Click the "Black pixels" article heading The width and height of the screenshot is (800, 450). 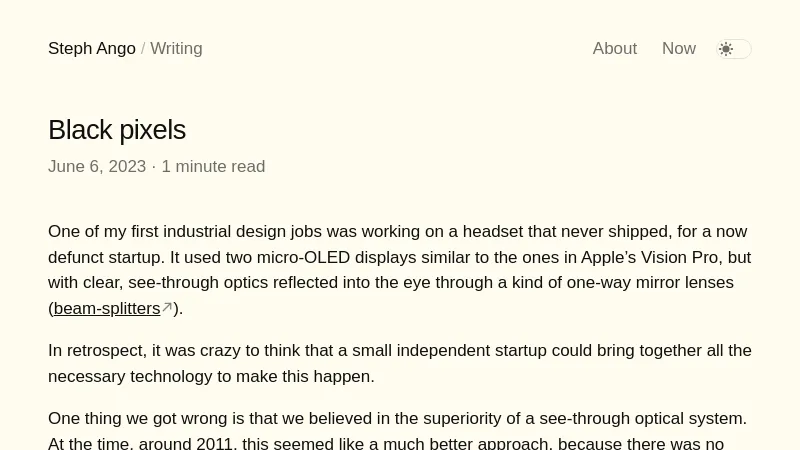click(117, 130)
